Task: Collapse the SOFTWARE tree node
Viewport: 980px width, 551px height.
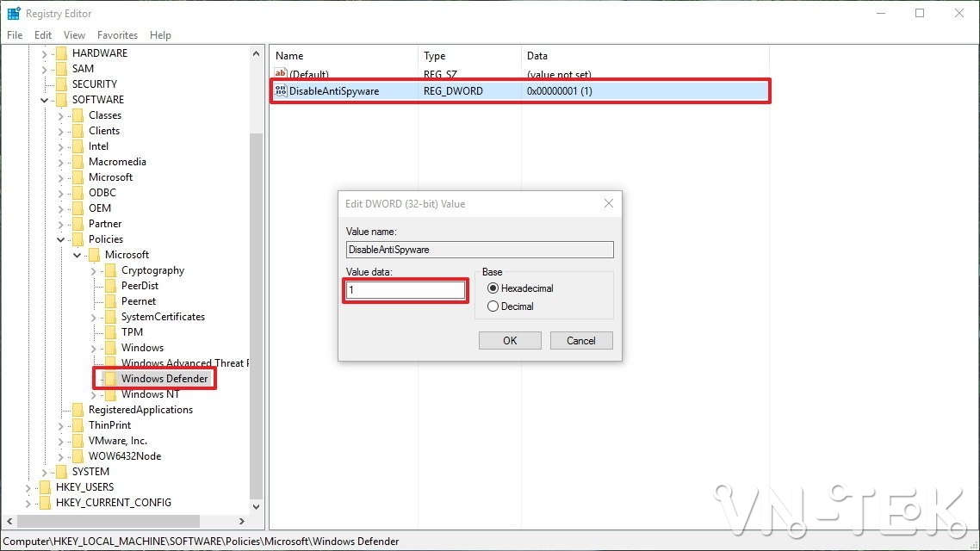Action: coord(45,100)
